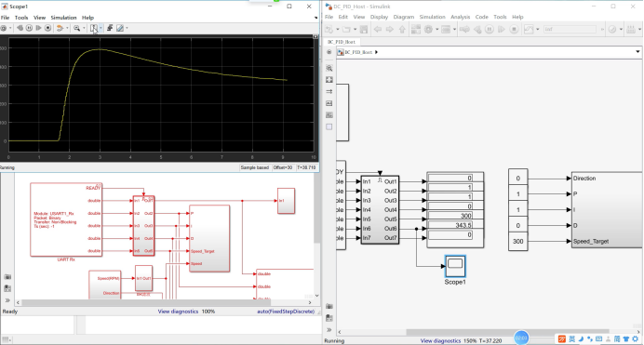Viewport: 644px width, 345px height.
Task: Click Scope1 block in Simulink diagram
Action: click(455, 266)
